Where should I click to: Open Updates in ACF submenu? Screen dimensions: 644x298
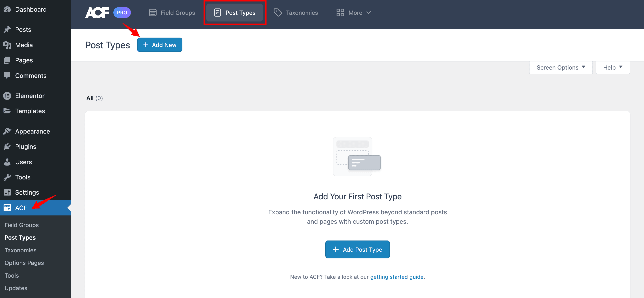[16, 288]
